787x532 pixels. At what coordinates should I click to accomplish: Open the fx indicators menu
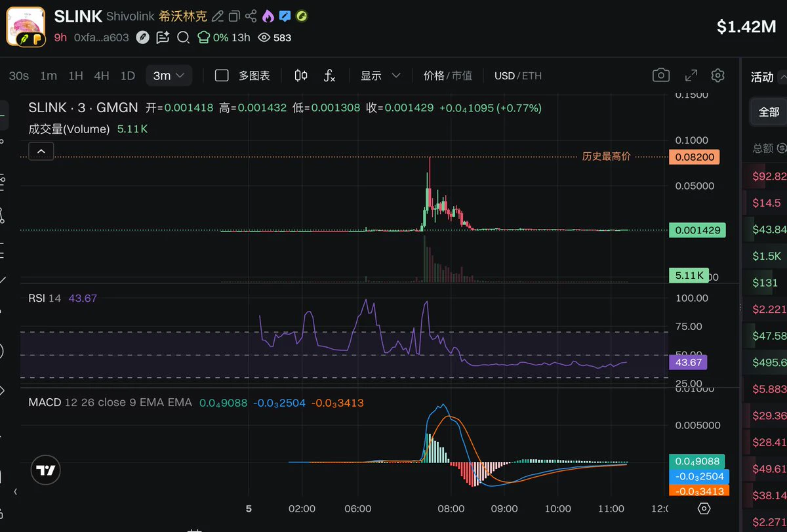(x=330, y=75)
